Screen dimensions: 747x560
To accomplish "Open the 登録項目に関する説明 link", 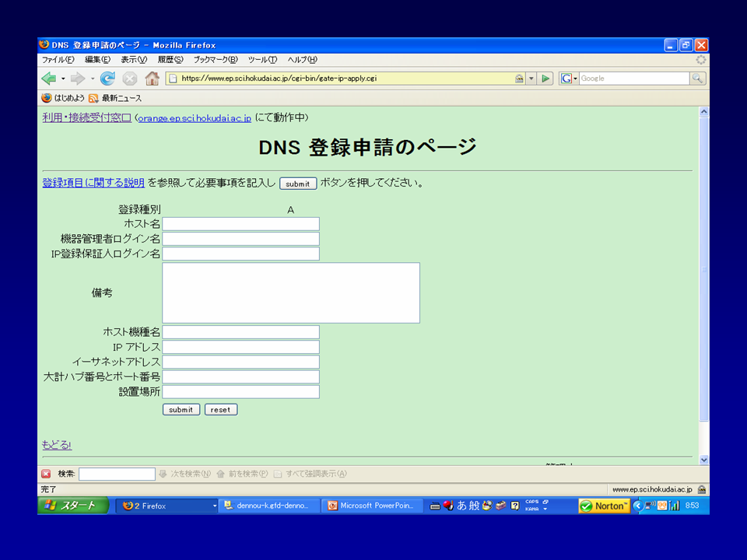I will pyautogui.click(x=93, y=183).
